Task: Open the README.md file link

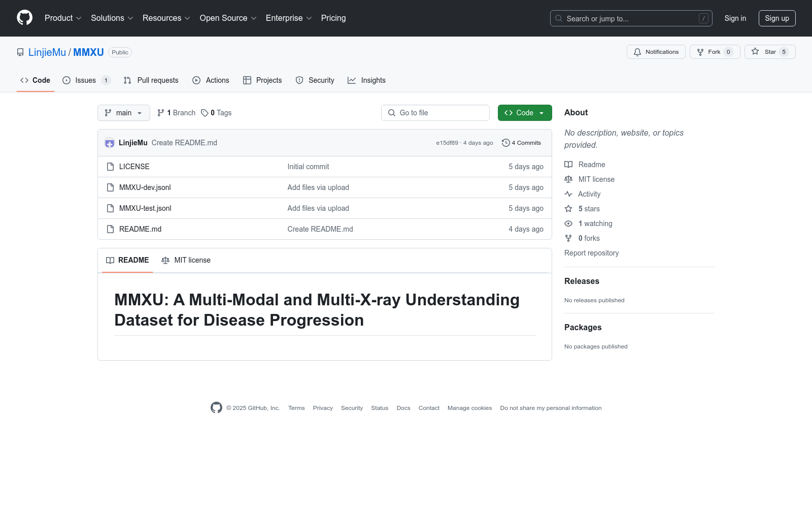Action: [141, 229]
